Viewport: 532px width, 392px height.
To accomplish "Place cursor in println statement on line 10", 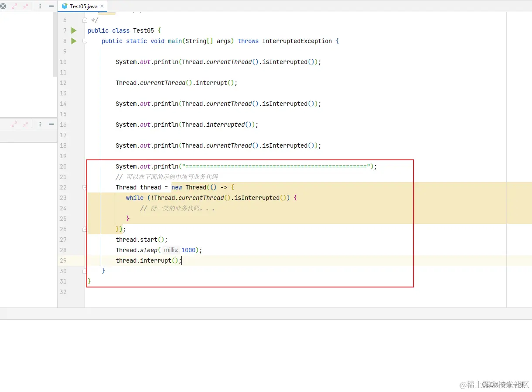I will tap(218, 62).
